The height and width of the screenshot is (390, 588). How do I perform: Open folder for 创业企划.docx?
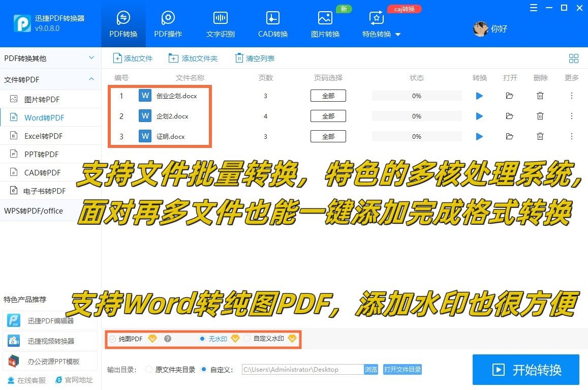(509, 96)
